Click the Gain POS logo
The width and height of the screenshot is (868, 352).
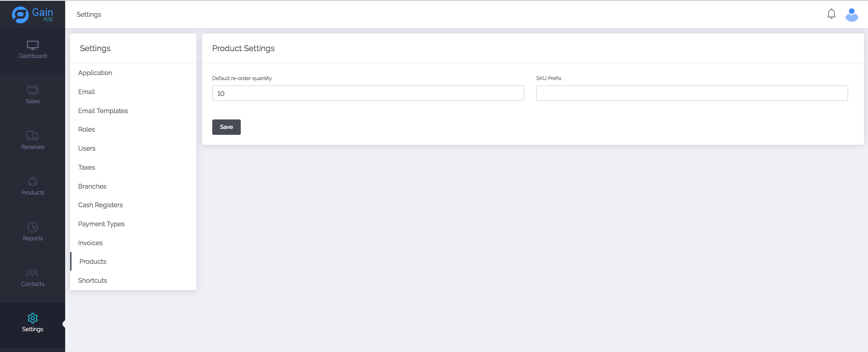point(33,14)
